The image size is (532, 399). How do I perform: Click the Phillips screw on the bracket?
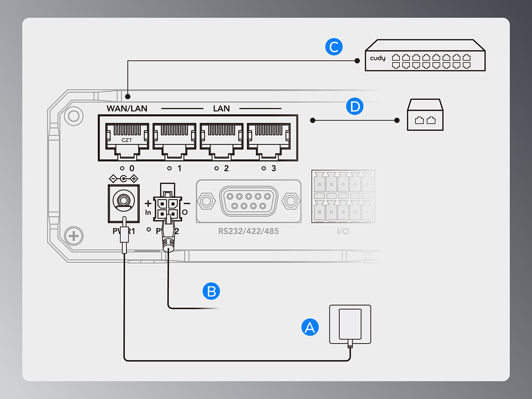(x=74, y=236)
